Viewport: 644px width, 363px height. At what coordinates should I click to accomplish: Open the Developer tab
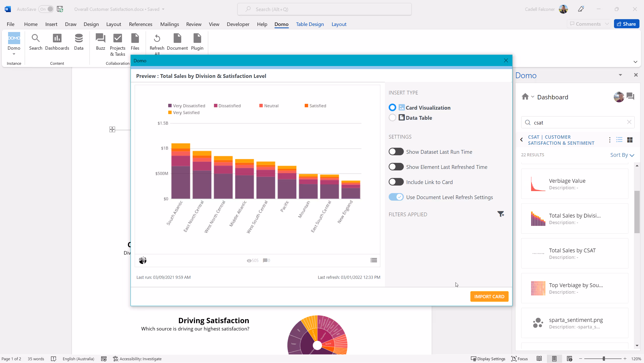[x=238, y=24]
